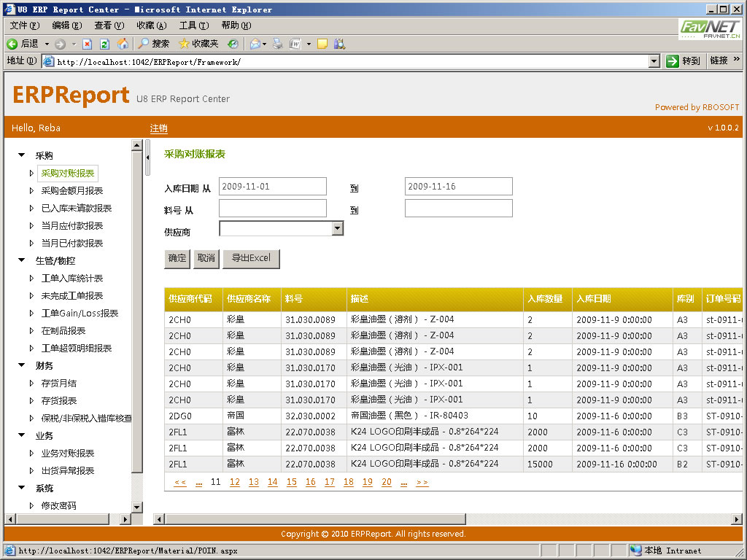Collapse the 系统 tree group

click(x=21, y=488)
